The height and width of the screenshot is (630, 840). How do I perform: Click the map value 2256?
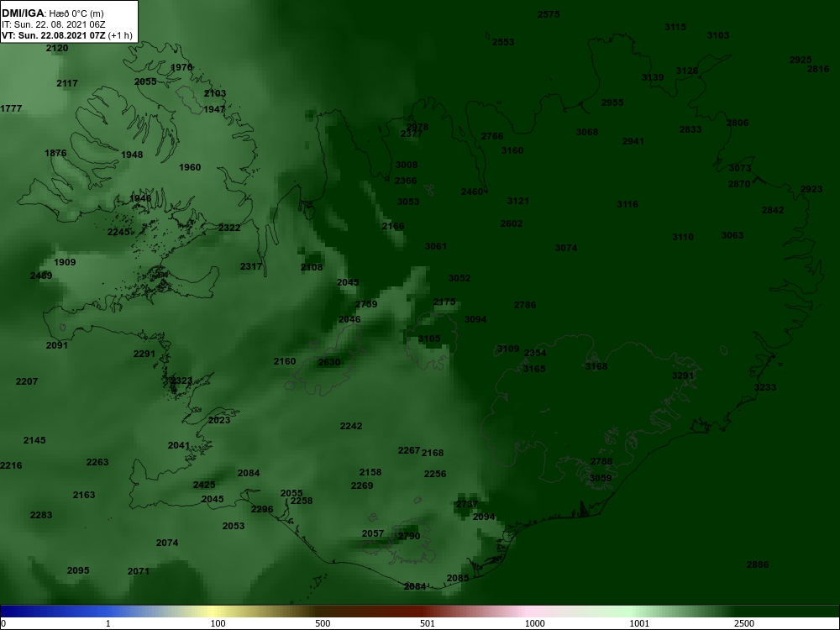tap(435, 474)
